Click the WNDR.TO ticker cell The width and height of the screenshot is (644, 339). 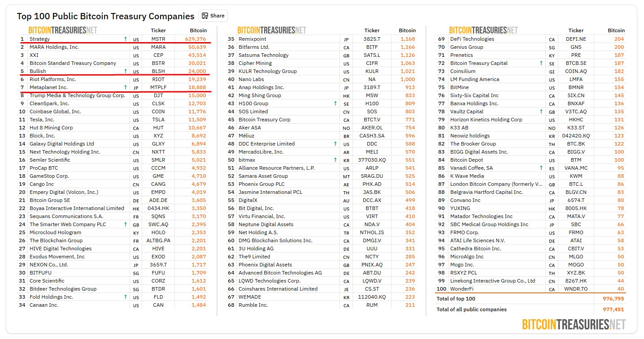(576, 289)
